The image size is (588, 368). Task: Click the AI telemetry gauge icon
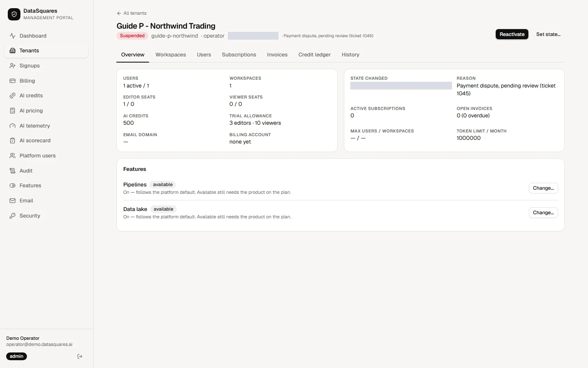[x=13, y=126]
